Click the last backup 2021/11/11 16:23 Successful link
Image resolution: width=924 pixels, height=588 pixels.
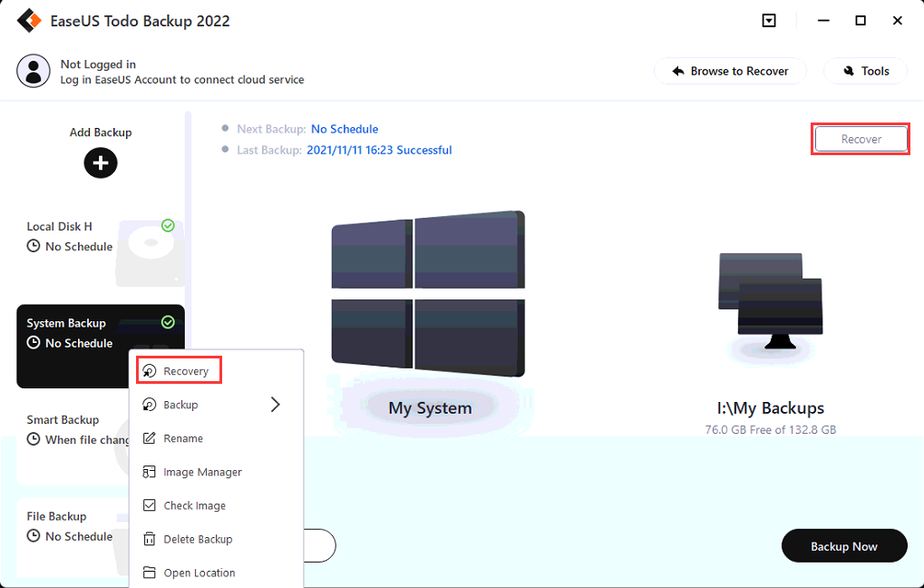(x=380, y=151)
